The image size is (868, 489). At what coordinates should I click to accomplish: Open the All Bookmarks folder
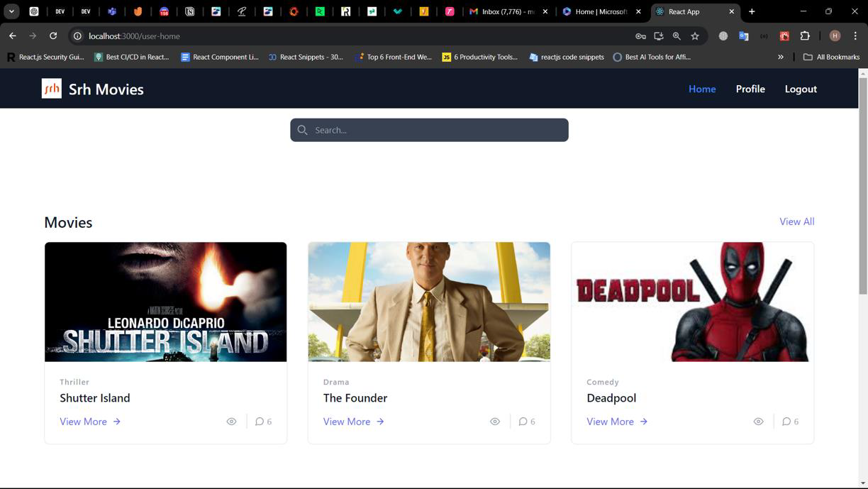(831, 57)
